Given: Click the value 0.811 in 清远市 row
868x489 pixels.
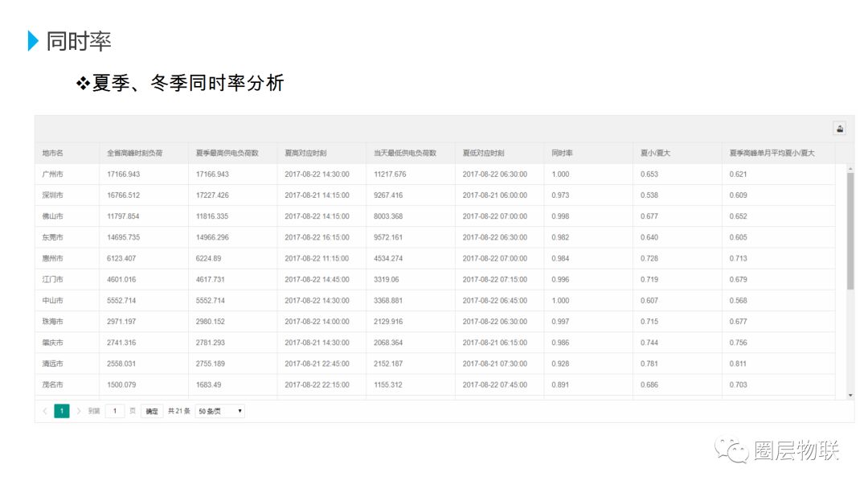Looking at the screenshot, I should (x=738, y=364).
